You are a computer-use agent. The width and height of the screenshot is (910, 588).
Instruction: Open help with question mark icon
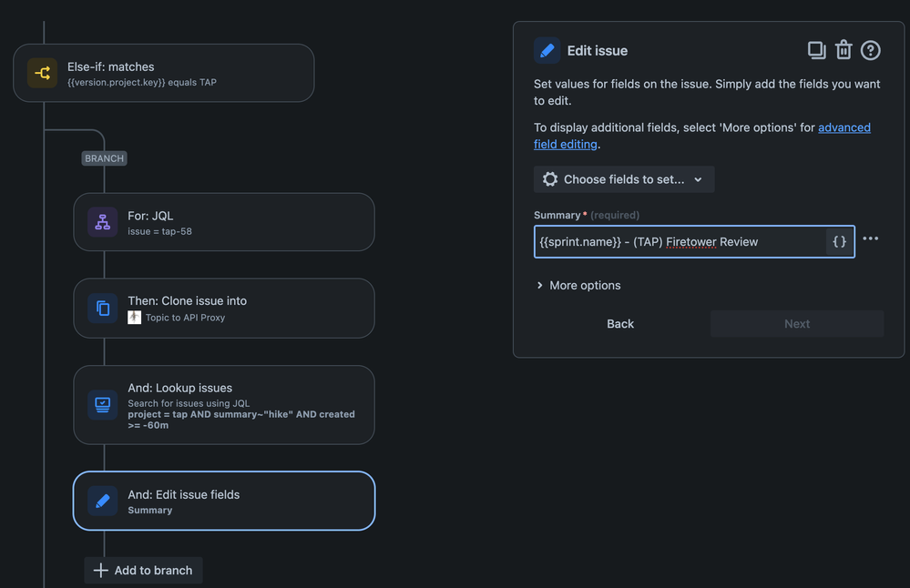871,50
